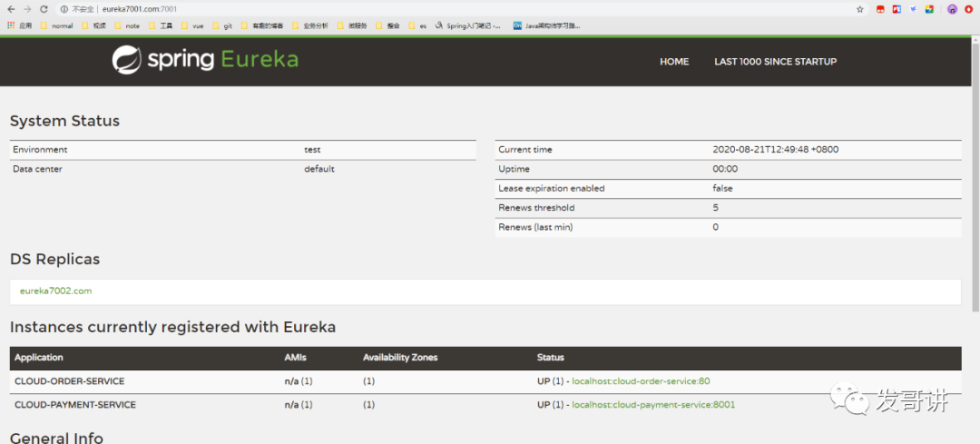Bookmark this page with the star icon
Image resolution: width=980 pixels, height=444 pixels.
coord(860,9)
